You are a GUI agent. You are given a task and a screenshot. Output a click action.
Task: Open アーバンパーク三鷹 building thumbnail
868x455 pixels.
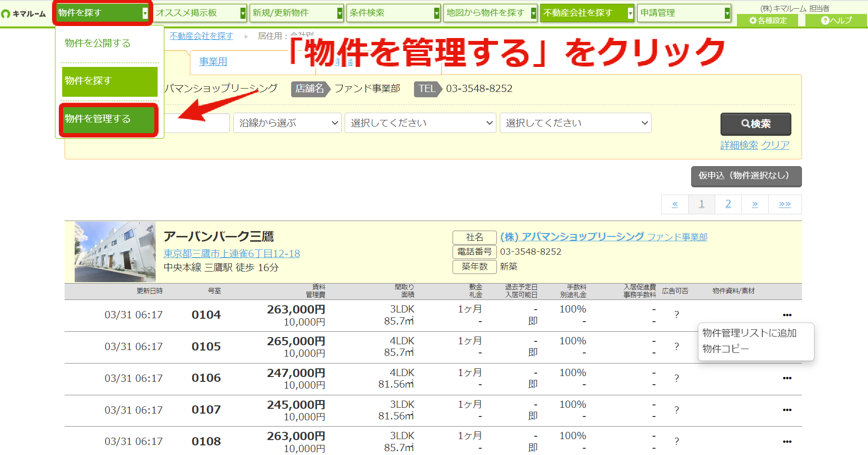pyautogui.click(x=115, y=252)
